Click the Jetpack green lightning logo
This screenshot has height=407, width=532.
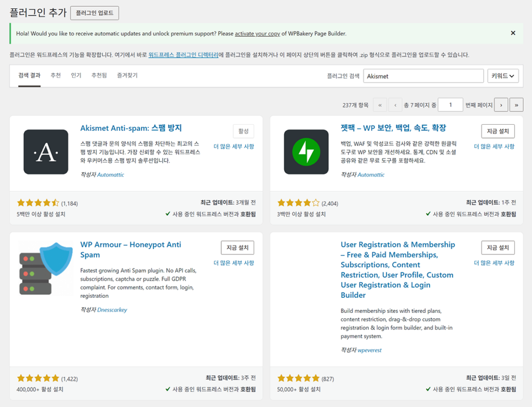pos(306,152)
